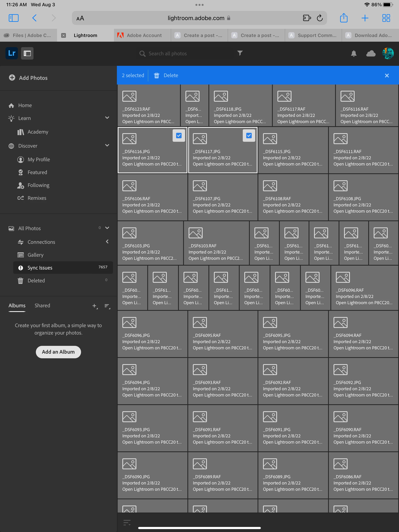
Task: Collapse the Learn section chevron
Action: click(x=107, y=118)
